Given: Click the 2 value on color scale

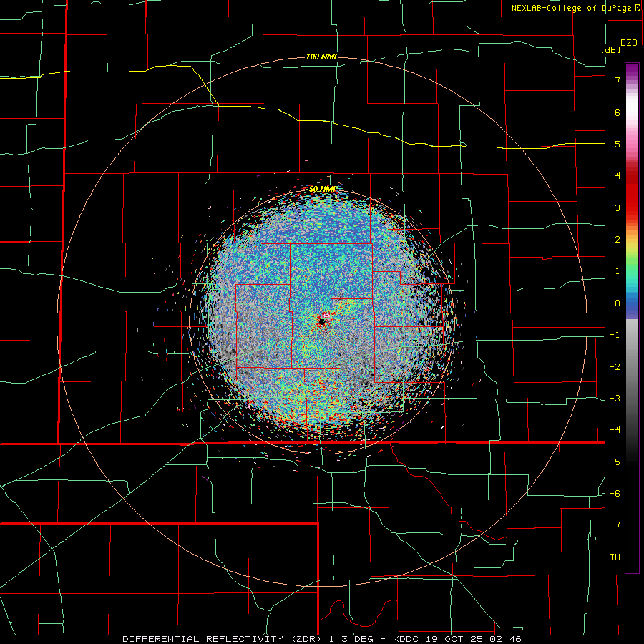Looking at the screenshot, I should (618, 240).
